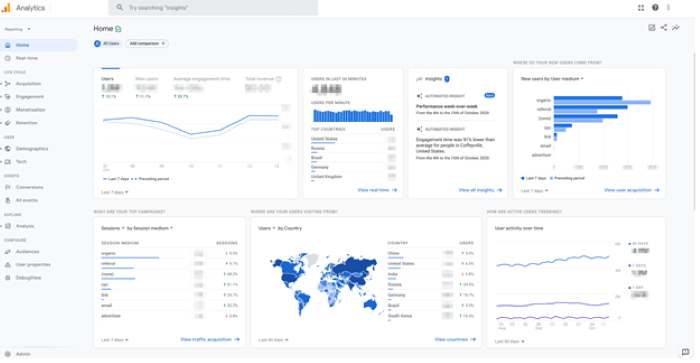Click the search magnifier icon
This screenshot has height=363, width=700.
pyautogui.click(x=120, y=8)
